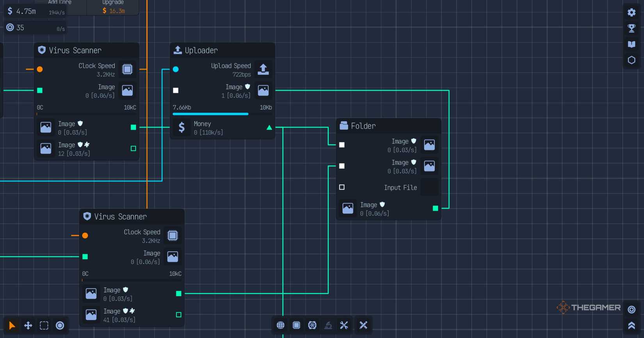Activate the dashed box selection tool
Image resolution: width=644 pixels, height=338 pixels.
click(44, 326)
